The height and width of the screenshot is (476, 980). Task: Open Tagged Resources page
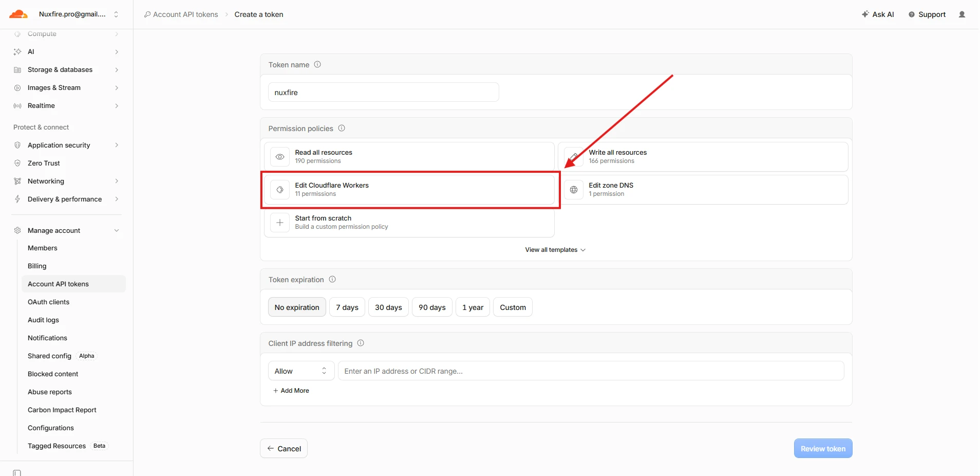[73, 446]
